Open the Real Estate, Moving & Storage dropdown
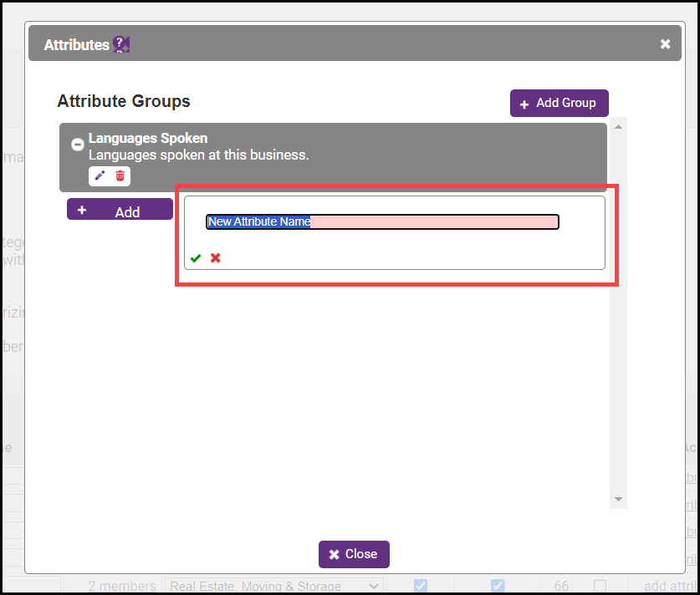The width and height of the screenshot is (700, 595). click(x=273, y=586)
